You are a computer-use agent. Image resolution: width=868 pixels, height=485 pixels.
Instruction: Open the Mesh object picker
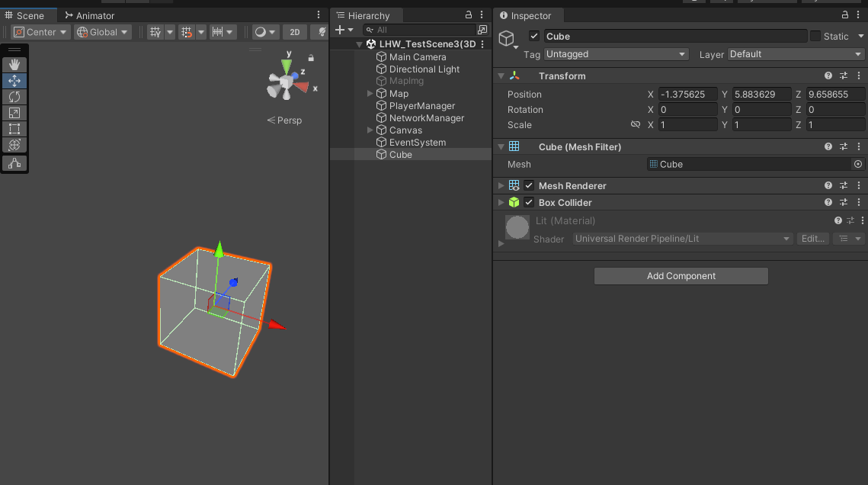pyautogui.click(x=857, y=164)
